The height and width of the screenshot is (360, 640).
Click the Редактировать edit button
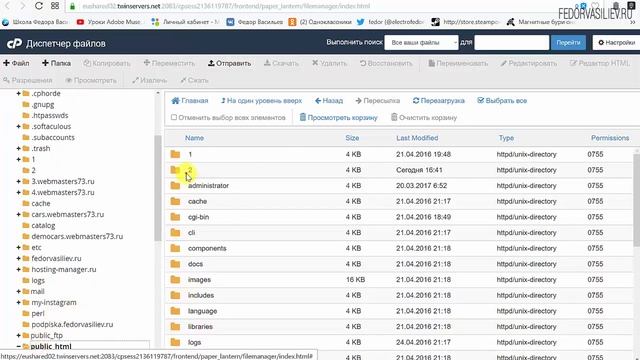[x=529, y=63]
